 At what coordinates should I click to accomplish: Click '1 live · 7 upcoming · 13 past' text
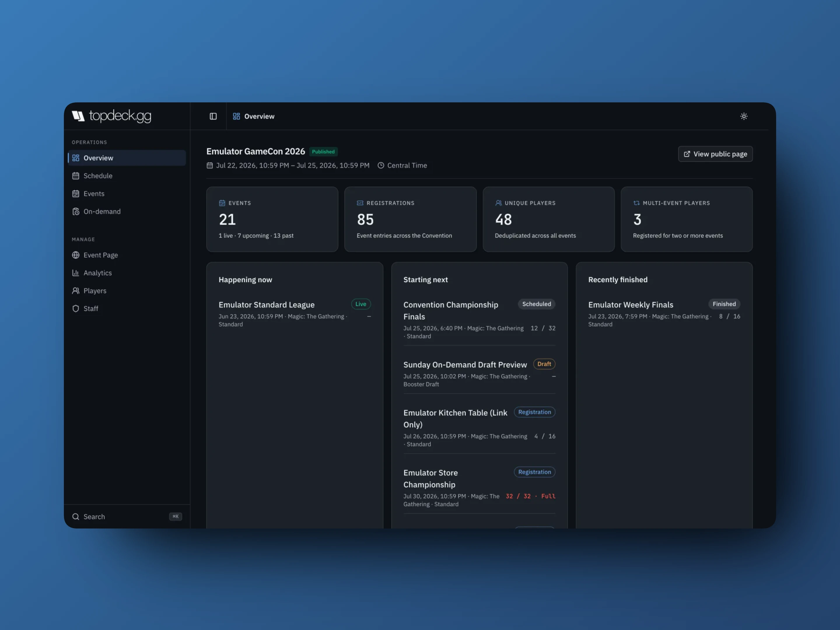[256, 236]
